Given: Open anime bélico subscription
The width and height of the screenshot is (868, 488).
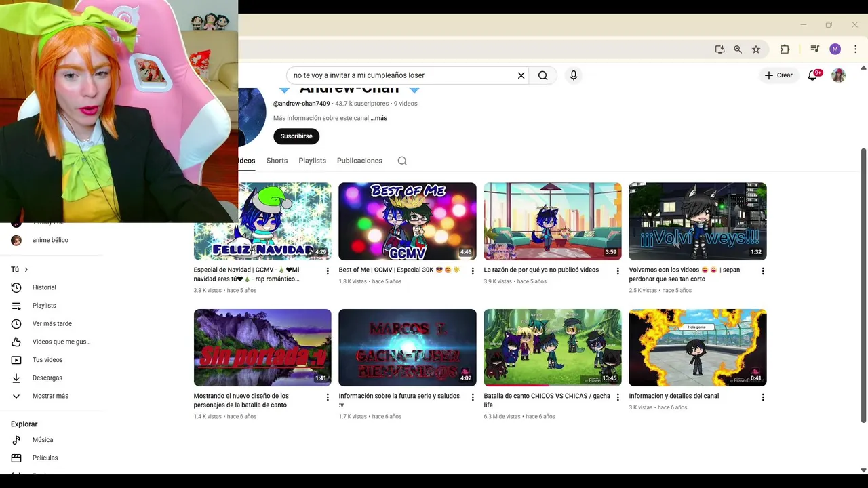Looking at the screenshot, I should click(51, 240).
